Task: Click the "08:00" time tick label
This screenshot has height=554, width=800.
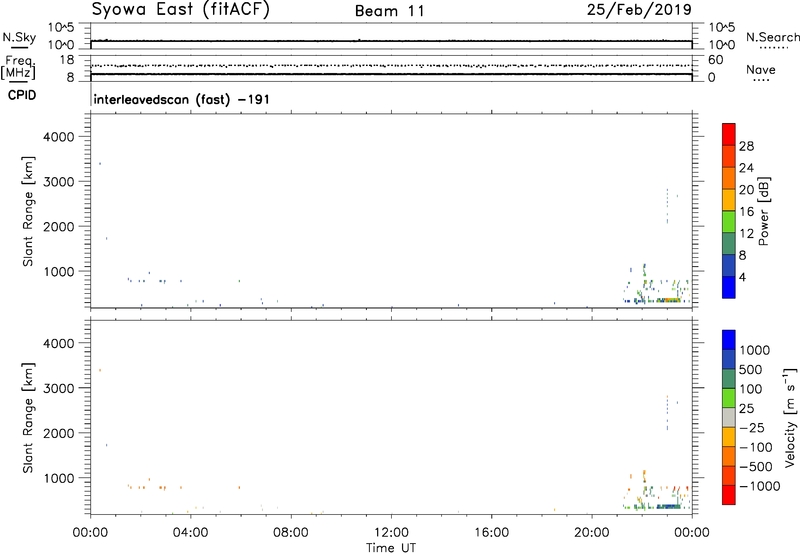Action: tap(291, 533)
